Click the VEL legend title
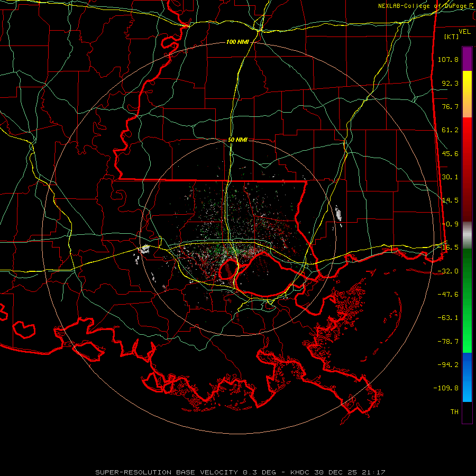 point(464,32)
